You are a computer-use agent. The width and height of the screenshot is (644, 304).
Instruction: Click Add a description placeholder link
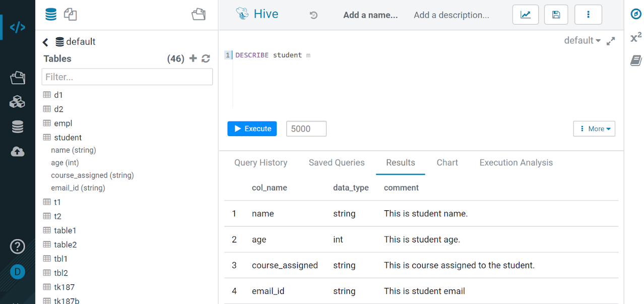[451, 15]
